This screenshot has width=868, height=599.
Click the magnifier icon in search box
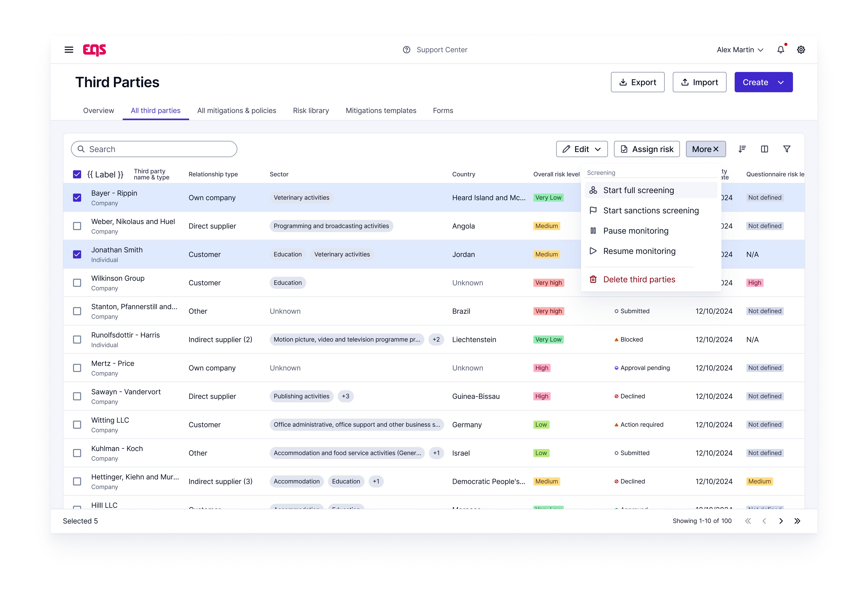coord(81,149)
